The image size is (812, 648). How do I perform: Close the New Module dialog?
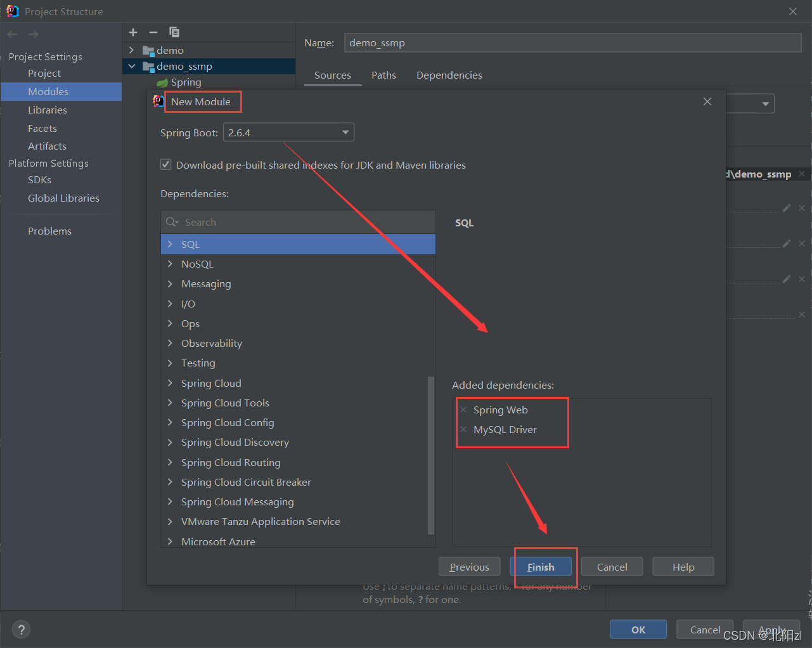point(707,101)
